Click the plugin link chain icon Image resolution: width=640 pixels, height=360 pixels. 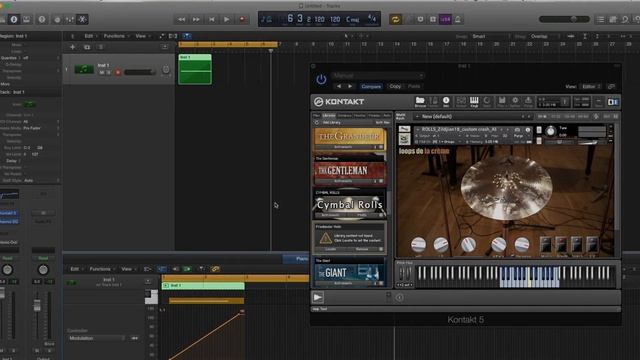[x=611, y=87]
